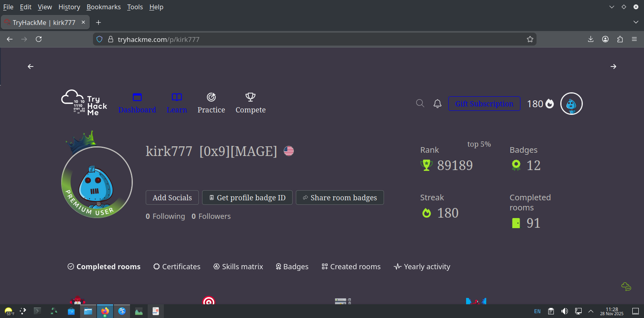Click the Share room badges button

(x=340, y=197)
